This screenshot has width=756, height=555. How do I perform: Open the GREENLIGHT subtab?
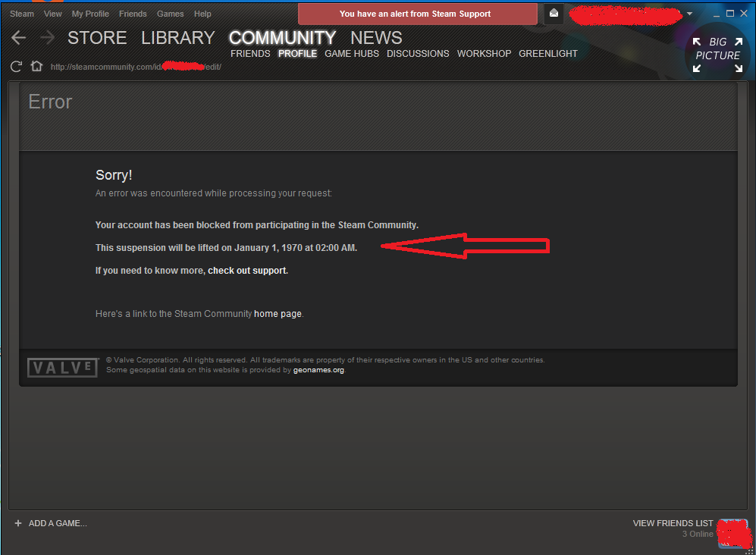click(548, 54)
